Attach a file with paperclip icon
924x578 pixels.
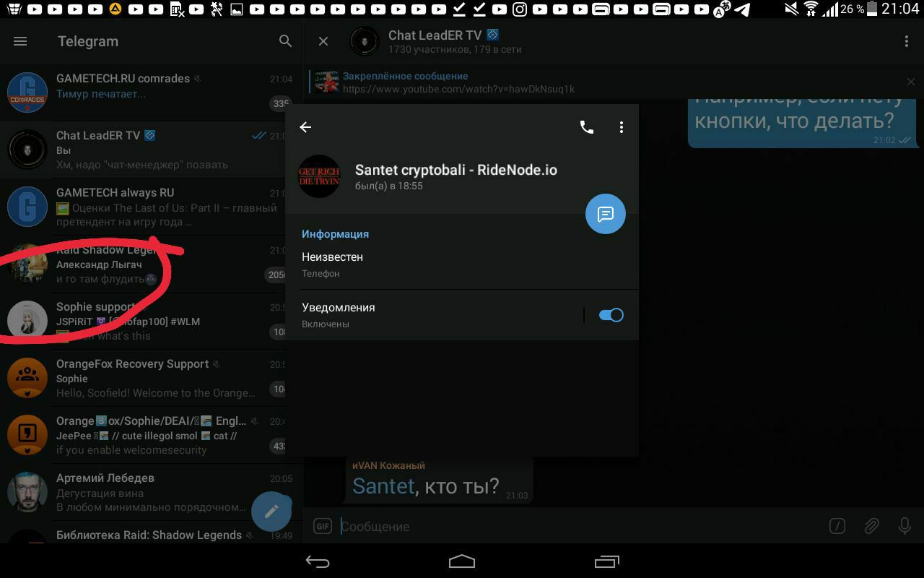click(x=871, y=526)
